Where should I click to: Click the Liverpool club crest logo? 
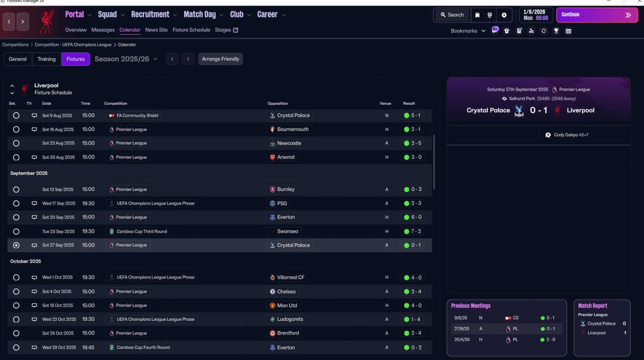tap(48, 22)
